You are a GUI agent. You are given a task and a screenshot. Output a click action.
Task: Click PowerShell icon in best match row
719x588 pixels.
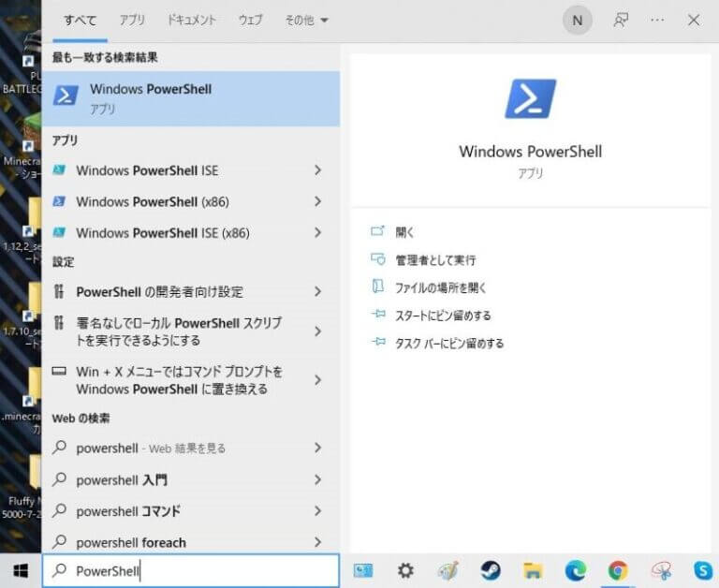tap(66, 96)
